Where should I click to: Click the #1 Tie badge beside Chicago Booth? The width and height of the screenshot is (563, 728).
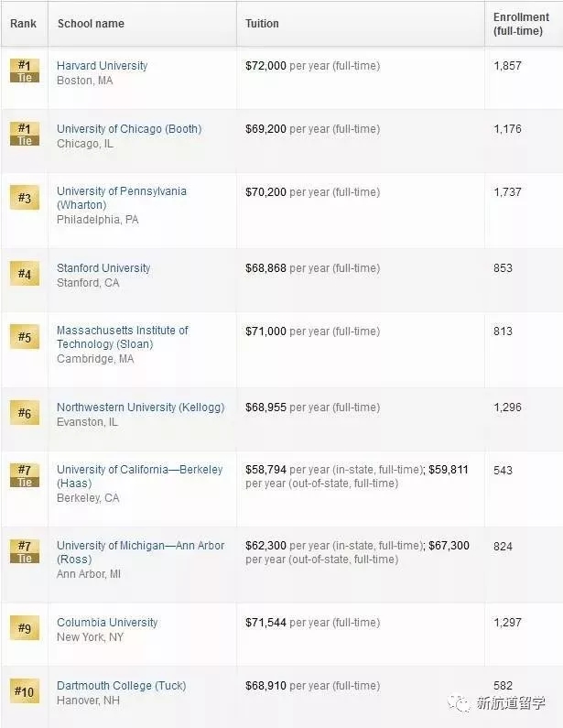pyautogui.click(x=25, y=134)
